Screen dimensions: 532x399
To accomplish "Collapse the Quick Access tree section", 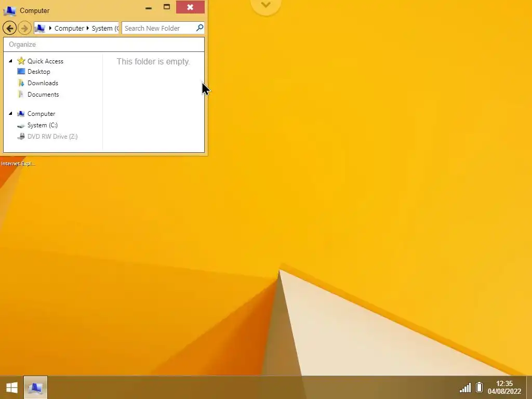I will [10, 61].
